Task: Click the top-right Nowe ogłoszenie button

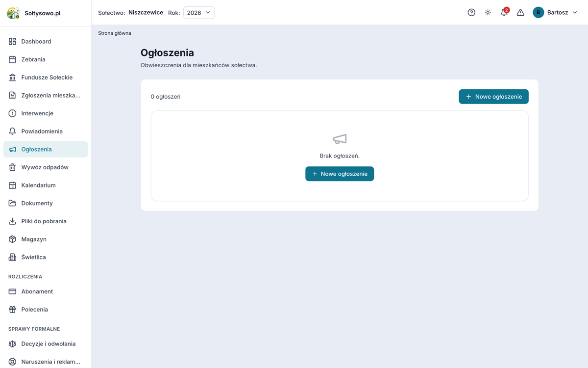Action: click(493, 97)
